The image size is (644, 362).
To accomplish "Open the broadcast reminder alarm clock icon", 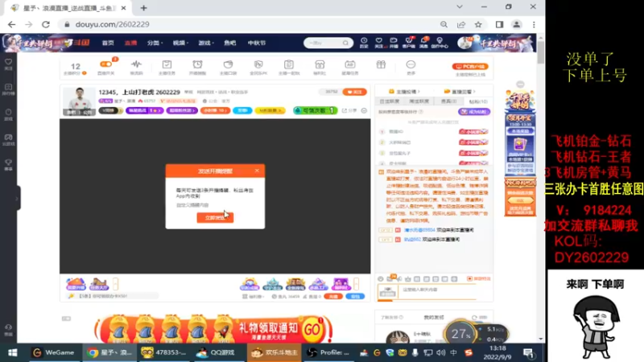I will coord(197,64).
